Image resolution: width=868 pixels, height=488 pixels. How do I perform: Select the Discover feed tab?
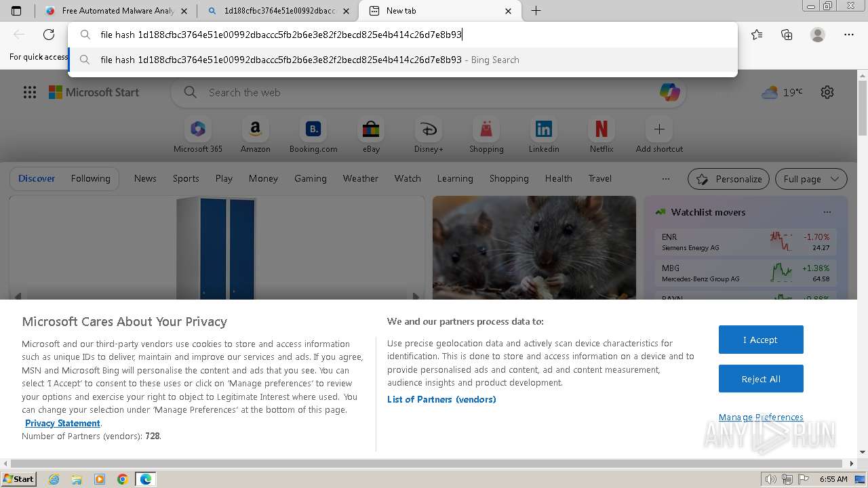pyautogui.click(x=37, y=178)
